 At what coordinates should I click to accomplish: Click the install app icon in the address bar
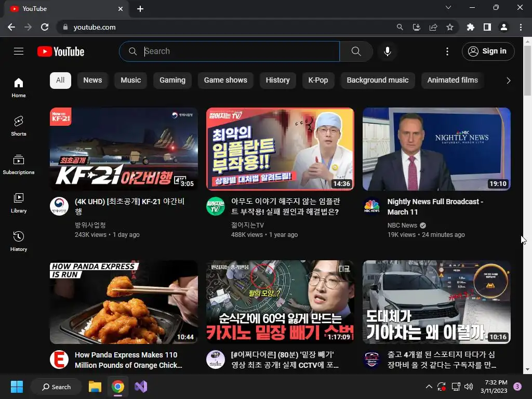tap(417, 27)
